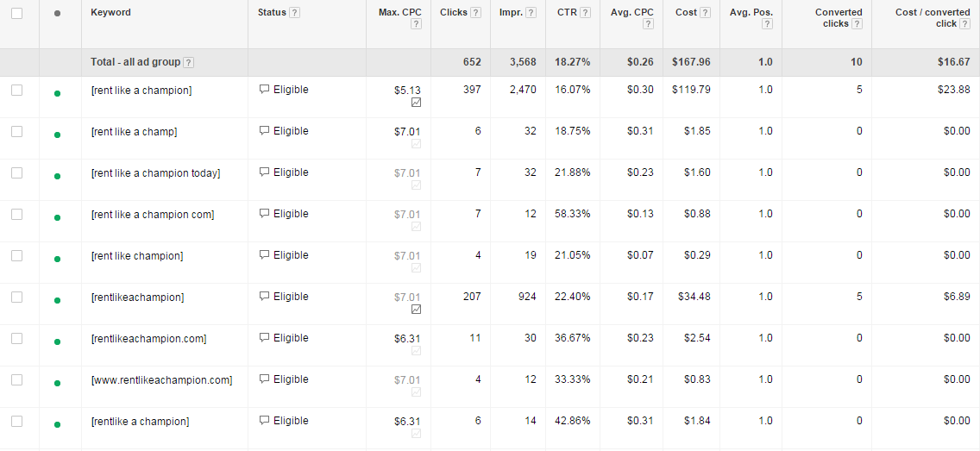Sort by the gray status dot column header
Screen dimensions: 980x451
click(x=58, y=13)
